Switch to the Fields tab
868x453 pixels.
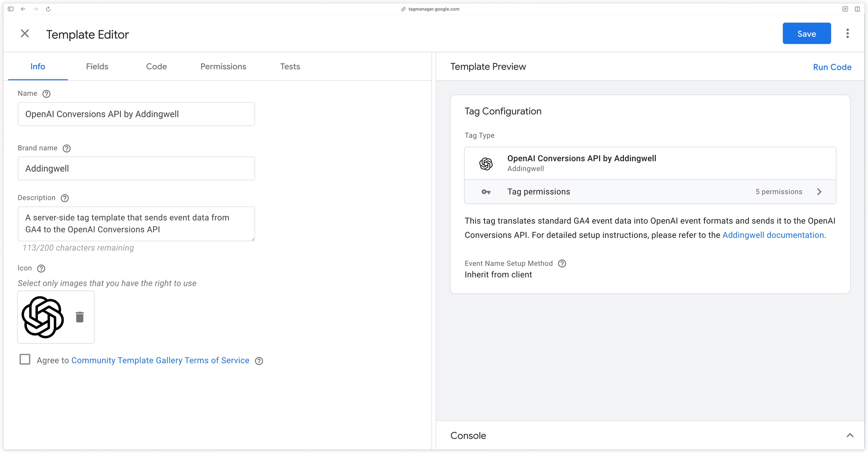(x=97, y=67)
